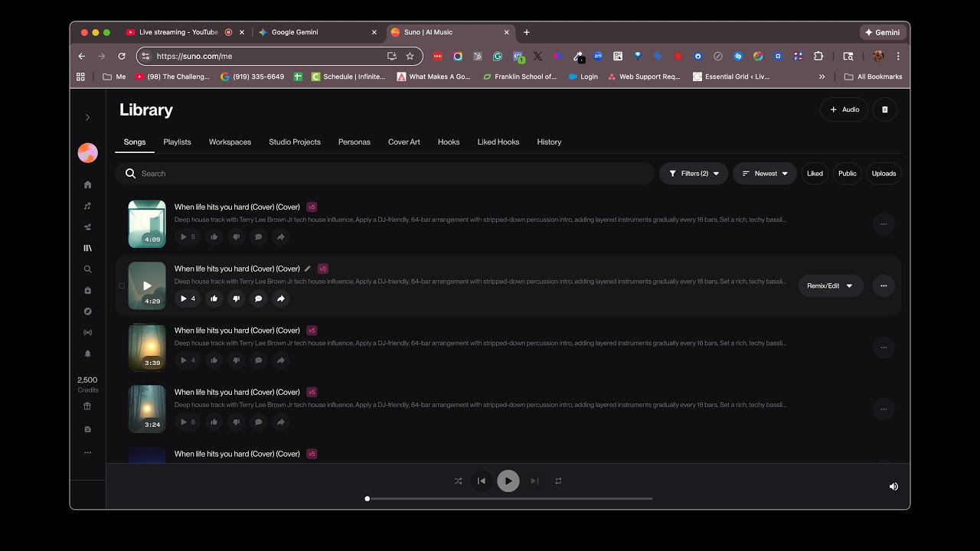Click the play count pill on 4:29 song
The height and width of the screenshot is (551, 980).
click(x=188, y=298)
